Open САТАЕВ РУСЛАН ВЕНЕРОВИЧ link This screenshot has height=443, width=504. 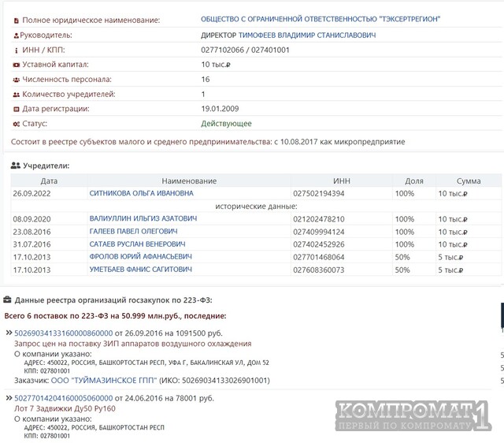click(137, 244)
